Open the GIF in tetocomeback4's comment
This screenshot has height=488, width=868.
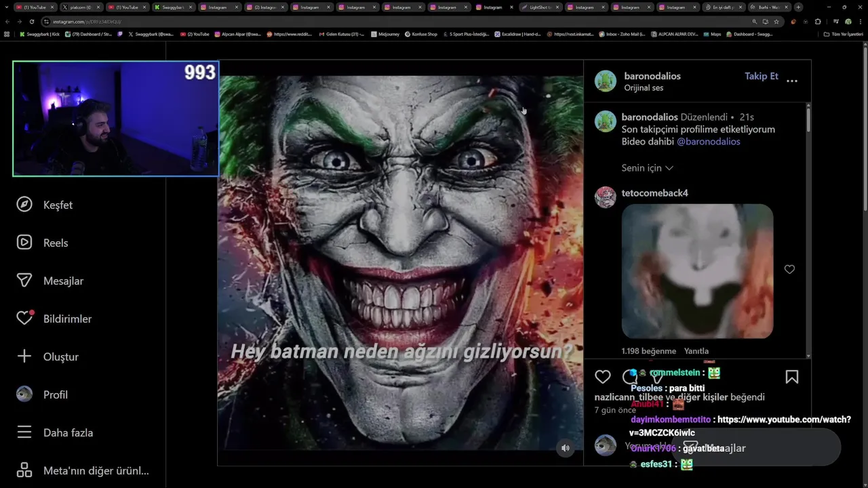click(x=697, y=271)
